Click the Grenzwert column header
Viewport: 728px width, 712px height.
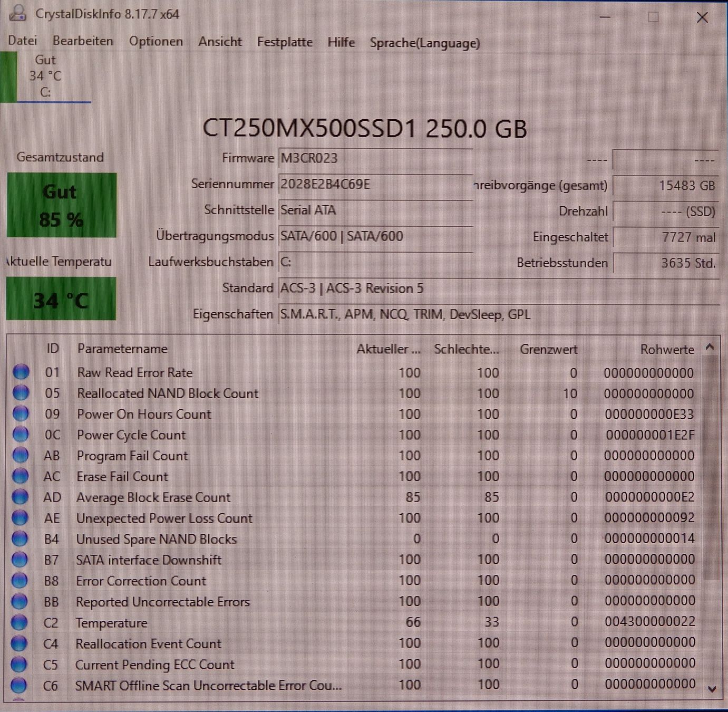pos(548,349)
